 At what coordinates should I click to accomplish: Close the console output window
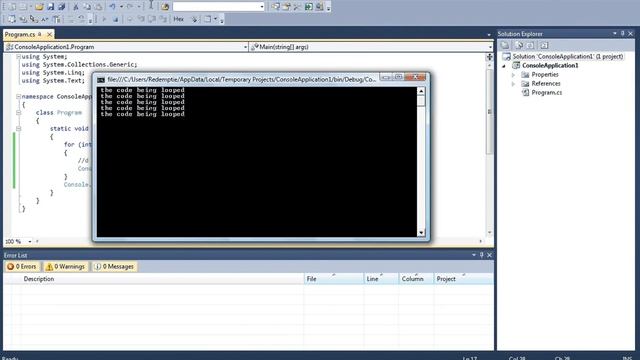pyautogui.click(x=415, y=77)
